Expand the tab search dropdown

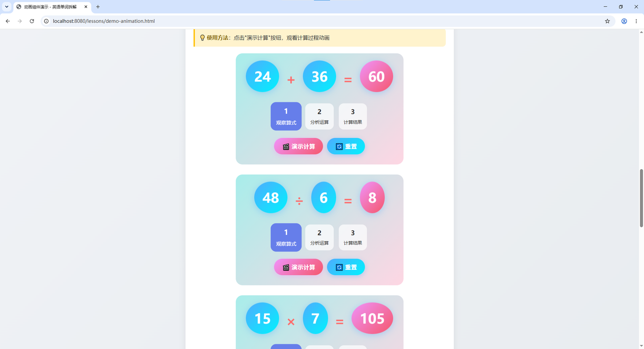(x=7, y=7)
